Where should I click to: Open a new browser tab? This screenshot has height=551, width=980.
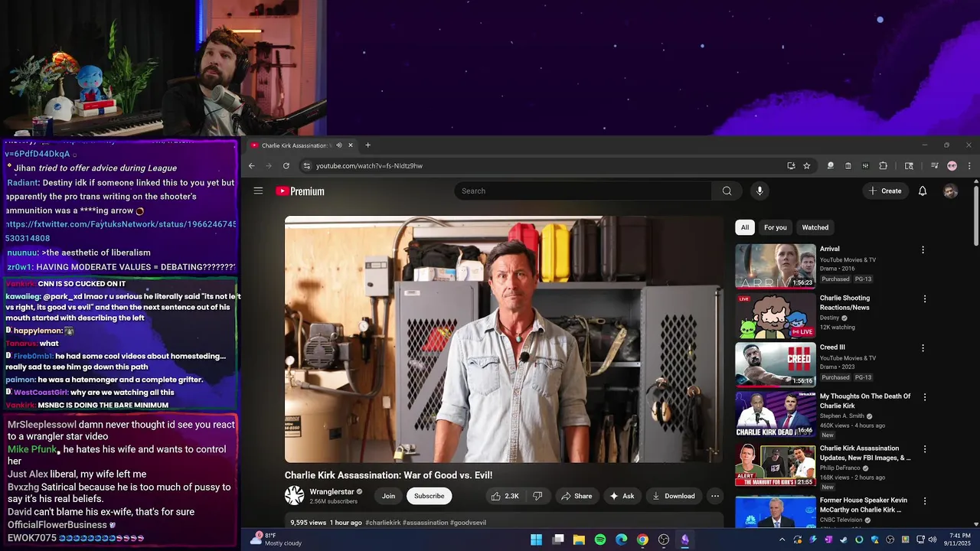[367, 145]
